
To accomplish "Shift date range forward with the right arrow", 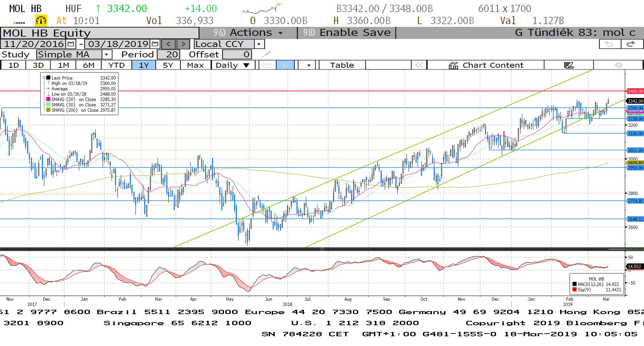I will 183,44.
